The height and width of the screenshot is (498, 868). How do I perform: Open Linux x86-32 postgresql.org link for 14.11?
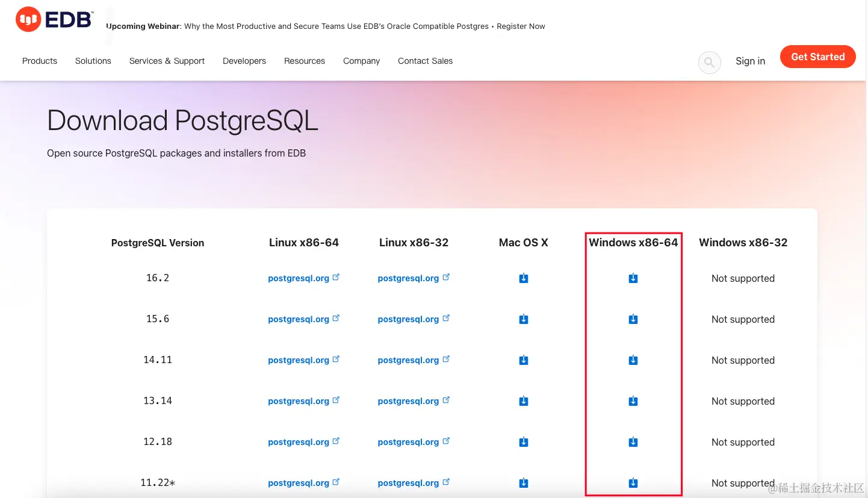tap(414, 360)
